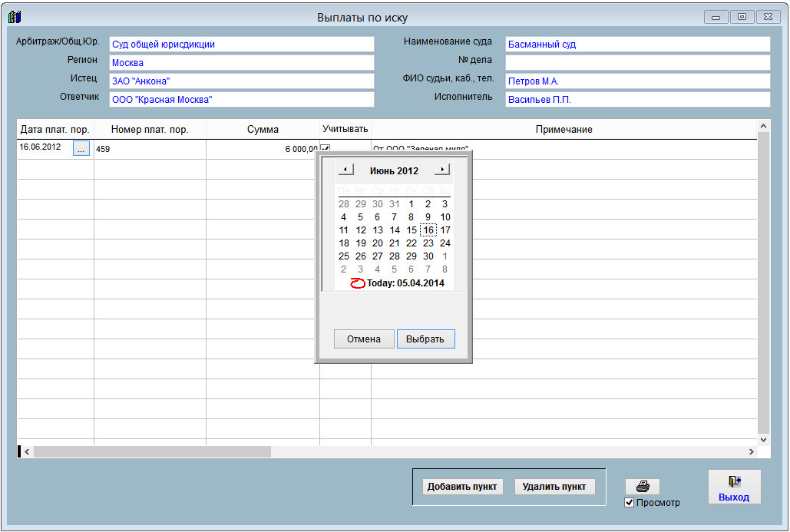Click vertical scrollbar down arrow
Image resolution: width=790 pixels, height=532 pixels.
(763, 440)
